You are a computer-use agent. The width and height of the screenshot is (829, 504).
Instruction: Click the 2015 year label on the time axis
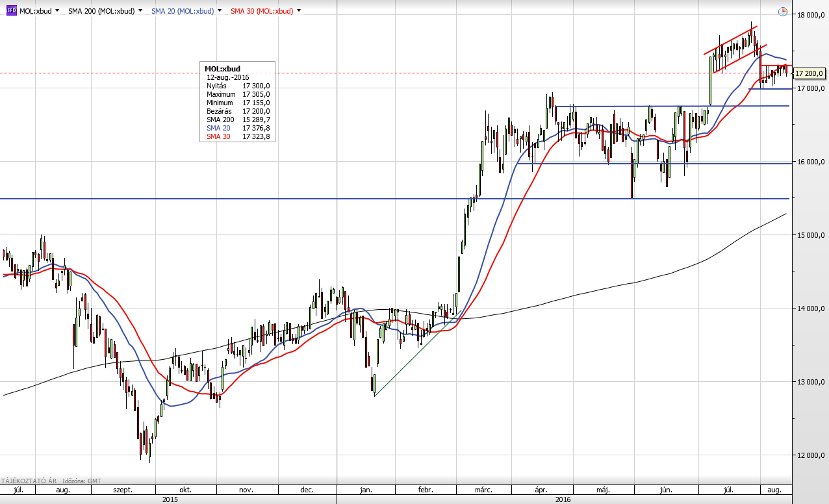click(170, 499)
